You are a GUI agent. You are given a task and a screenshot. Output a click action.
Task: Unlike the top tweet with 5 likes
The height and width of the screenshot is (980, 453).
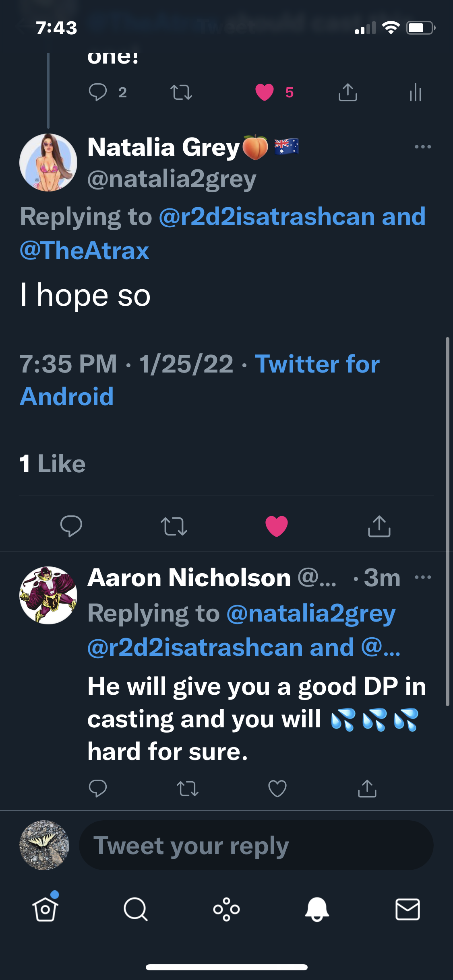tap(265, 93)
